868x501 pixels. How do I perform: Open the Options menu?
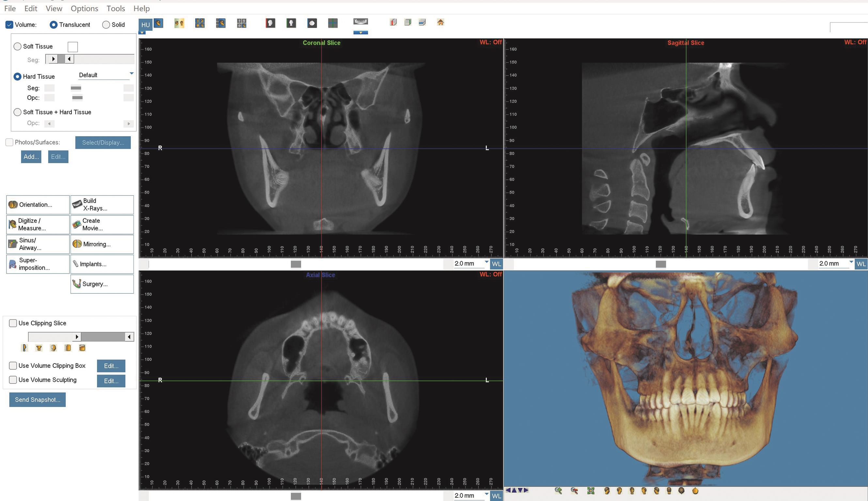(84, 8)
